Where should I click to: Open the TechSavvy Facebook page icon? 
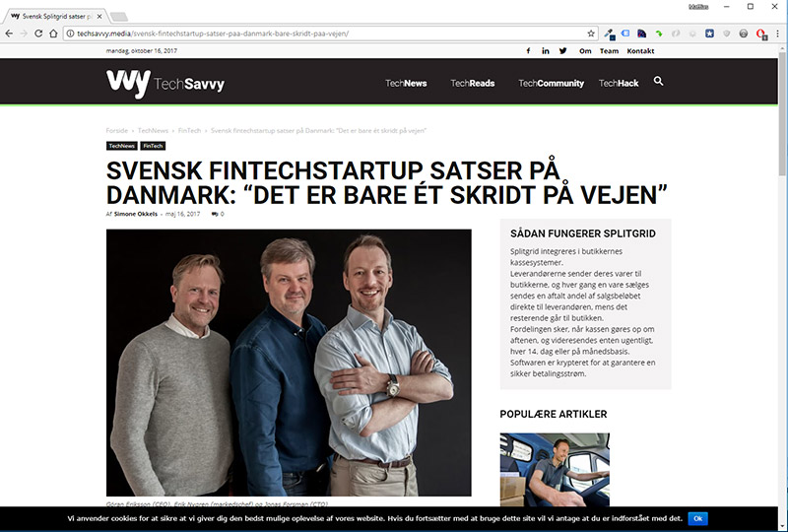pos(528,51)
